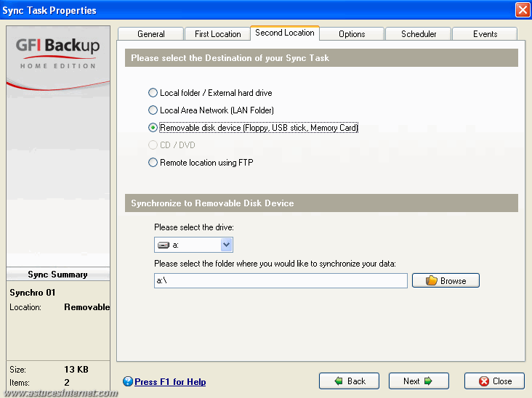Click the 13 KB size value

click(x=76, y=369)
